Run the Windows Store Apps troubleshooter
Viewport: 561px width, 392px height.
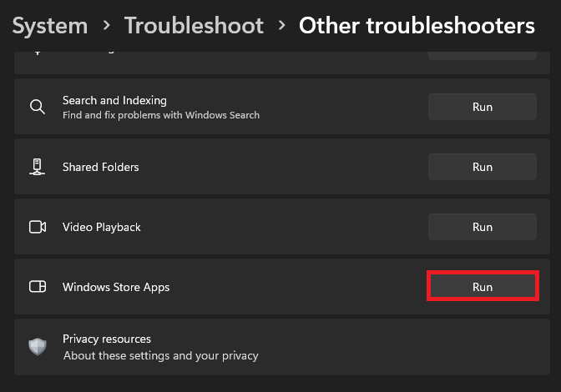pyautogui.click(x=483, y=287)
